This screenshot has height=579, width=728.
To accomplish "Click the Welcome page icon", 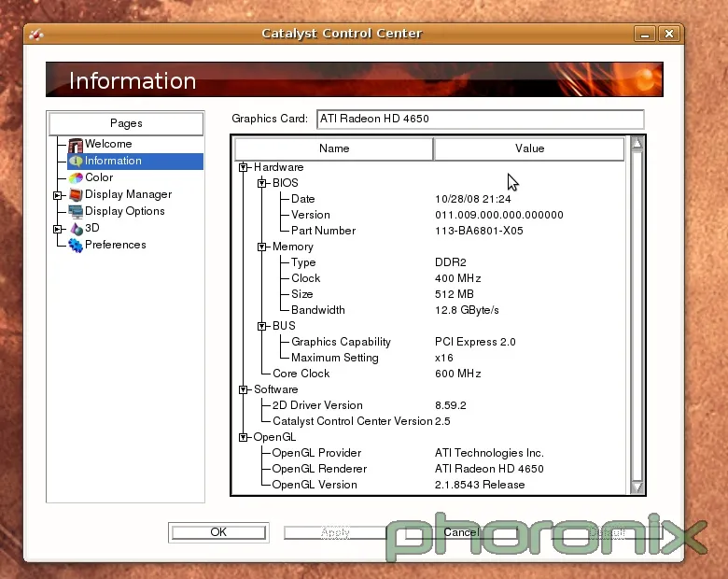I will 76,145.
